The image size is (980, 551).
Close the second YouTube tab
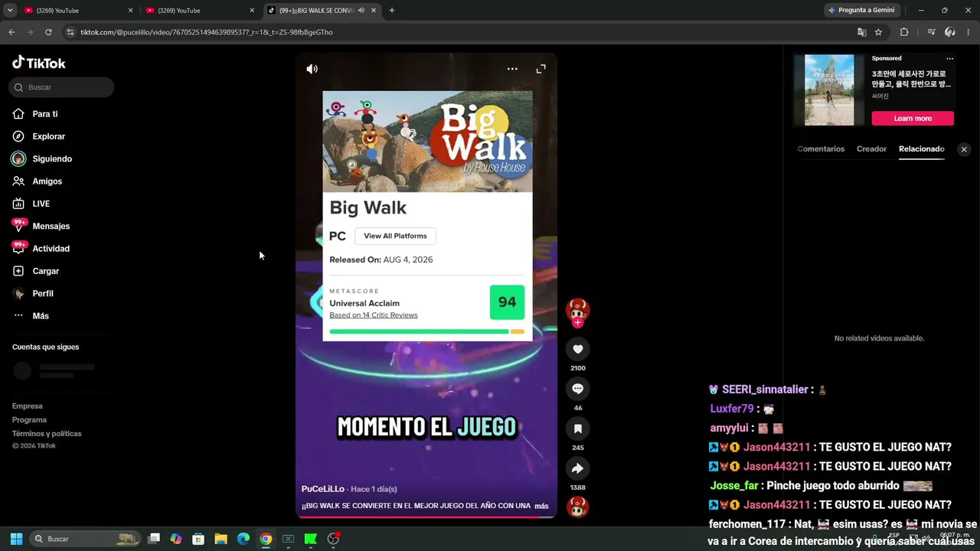tap(252, 11)
